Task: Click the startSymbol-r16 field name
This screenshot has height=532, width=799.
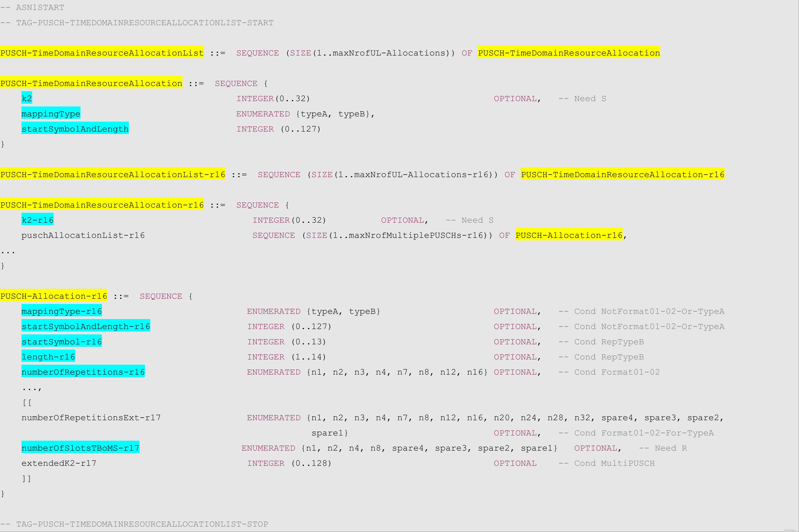Action: (x=61, y=342)
